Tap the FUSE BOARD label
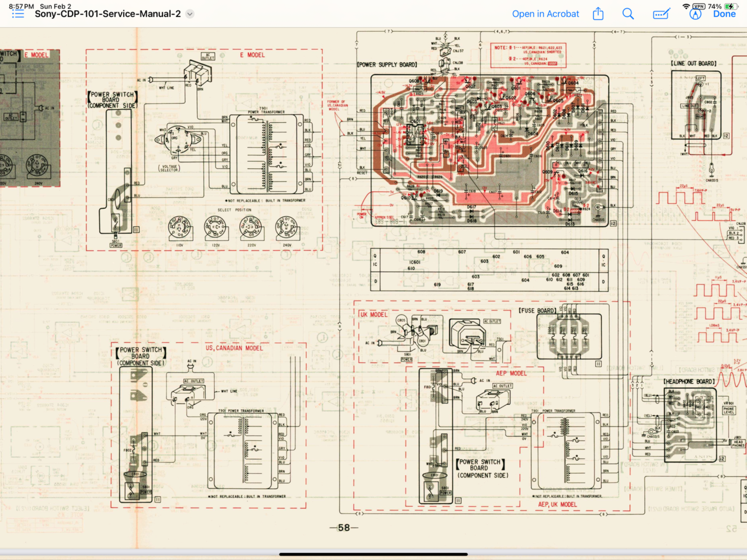 538,310
